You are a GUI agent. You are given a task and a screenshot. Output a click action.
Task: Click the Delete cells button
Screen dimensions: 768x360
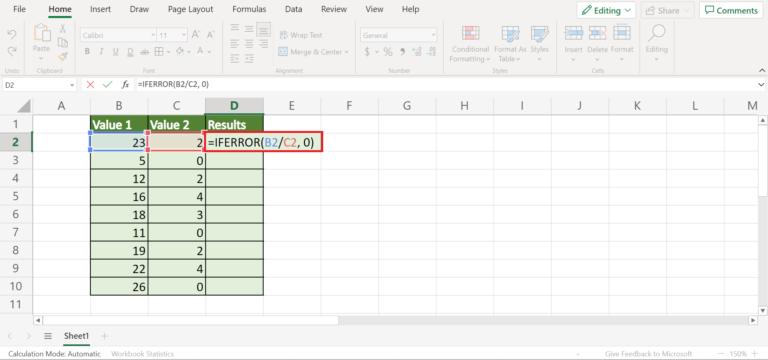[x=597, y=44]
